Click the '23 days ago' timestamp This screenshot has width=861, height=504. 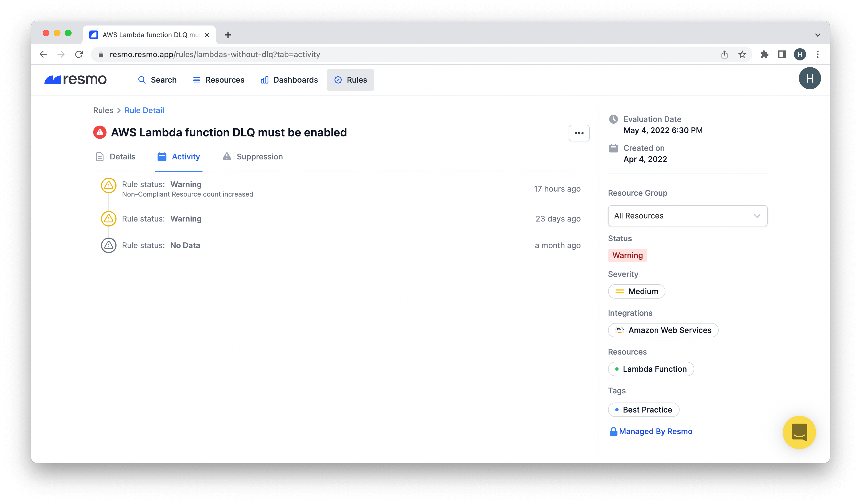tap(558, 219)
